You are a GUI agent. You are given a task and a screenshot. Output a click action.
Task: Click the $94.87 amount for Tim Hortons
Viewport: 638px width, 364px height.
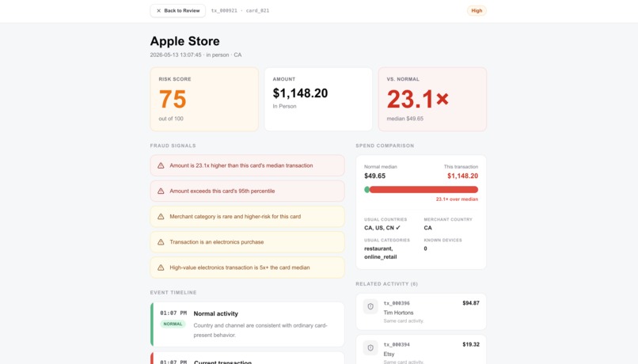471,303
